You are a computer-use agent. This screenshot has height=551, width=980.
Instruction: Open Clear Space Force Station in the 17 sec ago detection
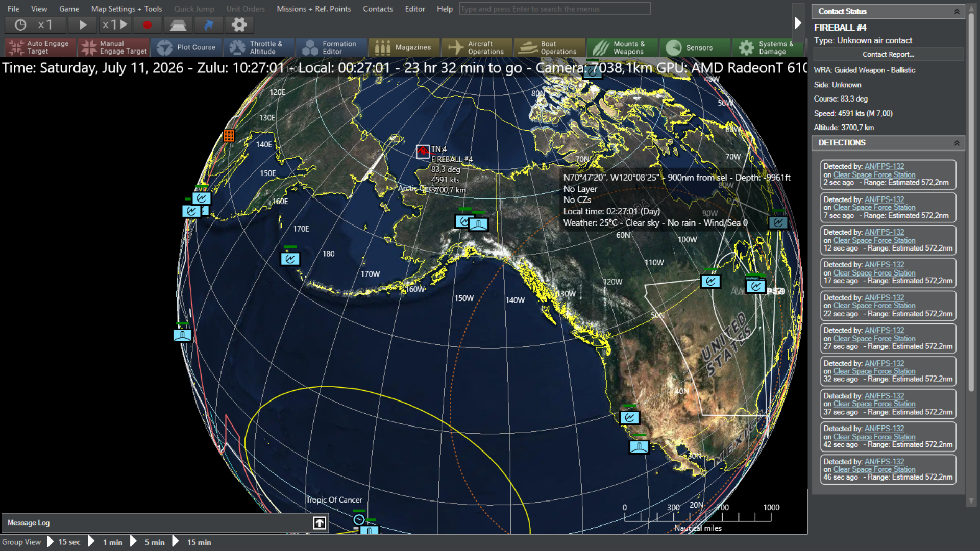coord(874,273)
